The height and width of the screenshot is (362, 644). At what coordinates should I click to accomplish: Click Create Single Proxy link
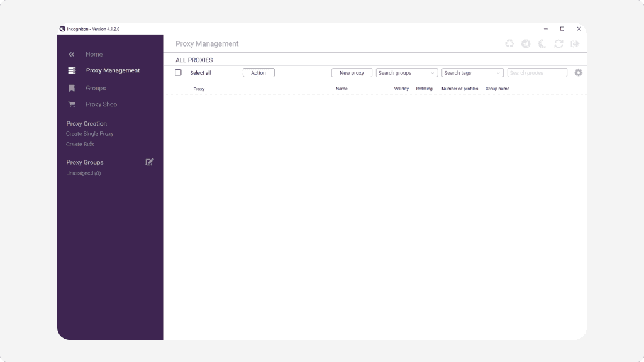tap(90, 134)
